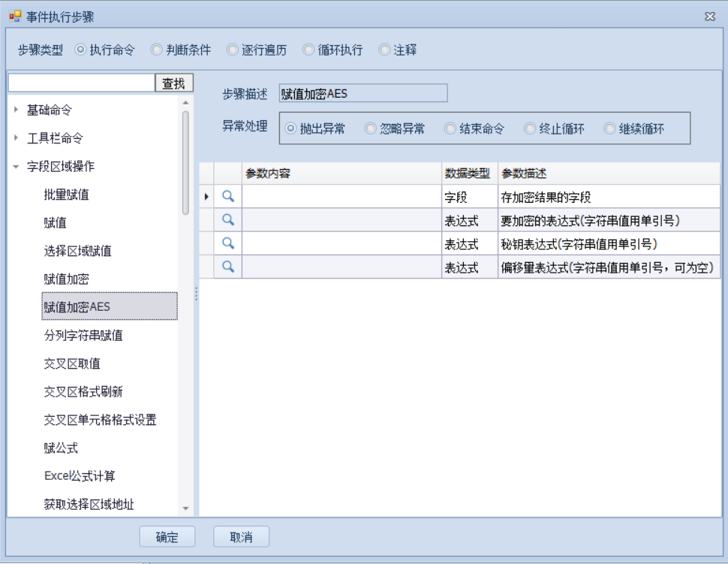Collapse the 字段区域操作 tree node
Image resolution: width=728 pixels, height=564 pixels.
17,167
